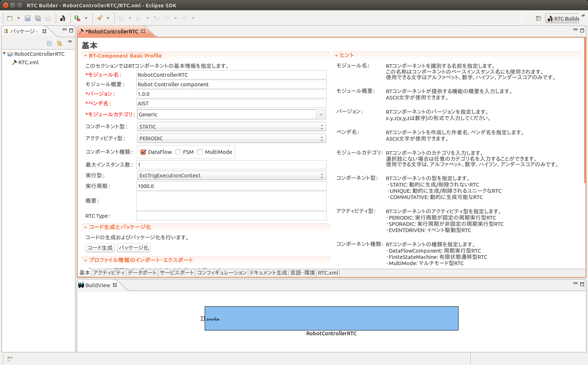Click the External Tools run icon
This screenshot has height=365, width=588.
point(77,18)
